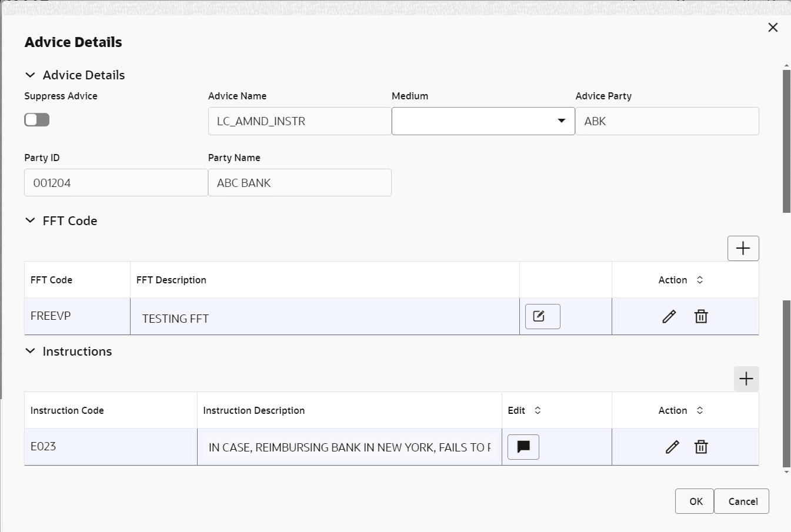Close the Advice Details dialog
791x532 pixels.
pyautogui.click(x=773, y=27)
